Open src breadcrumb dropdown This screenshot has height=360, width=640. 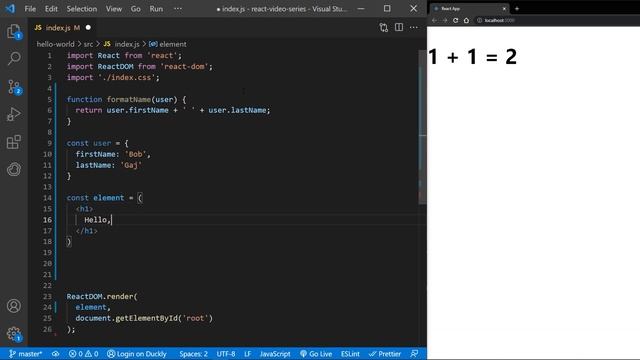88,44
